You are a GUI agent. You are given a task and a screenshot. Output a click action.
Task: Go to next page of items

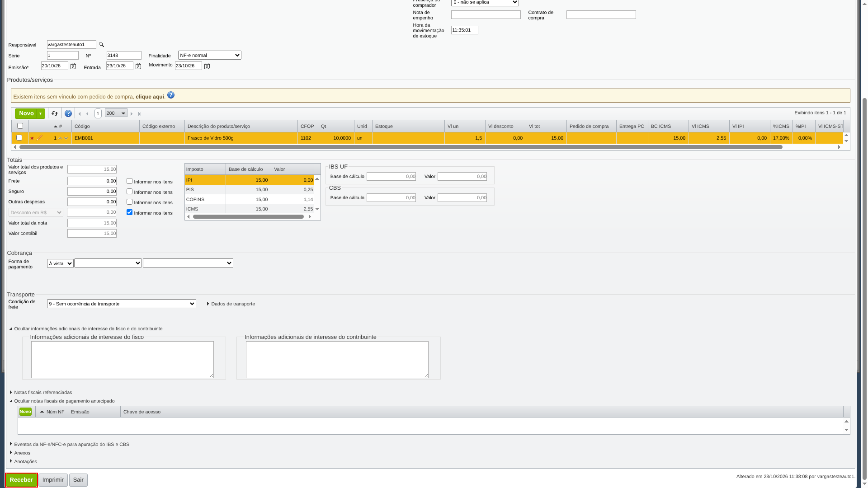(132, 114)
